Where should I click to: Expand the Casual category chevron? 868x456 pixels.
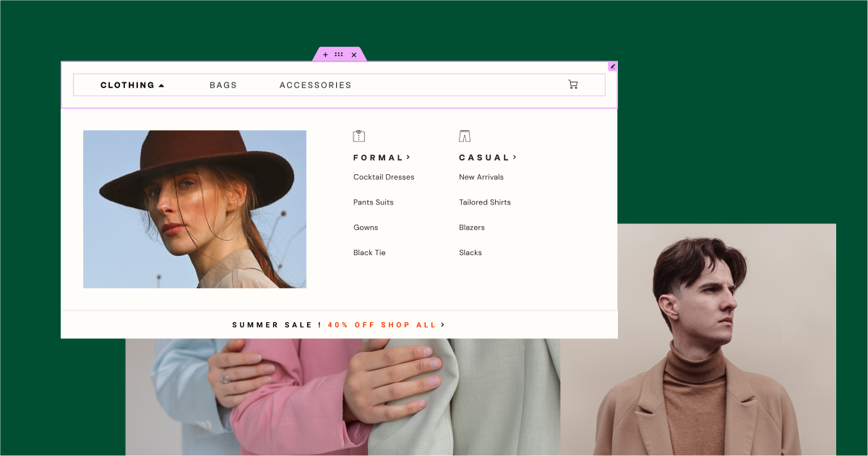pos(515,157)
